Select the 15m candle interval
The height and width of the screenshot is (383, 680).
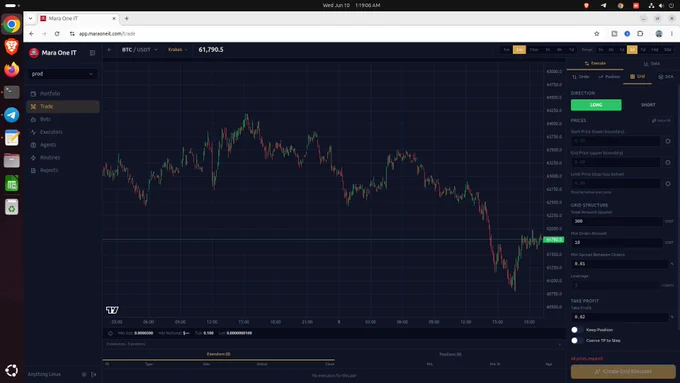click(534, 50)
